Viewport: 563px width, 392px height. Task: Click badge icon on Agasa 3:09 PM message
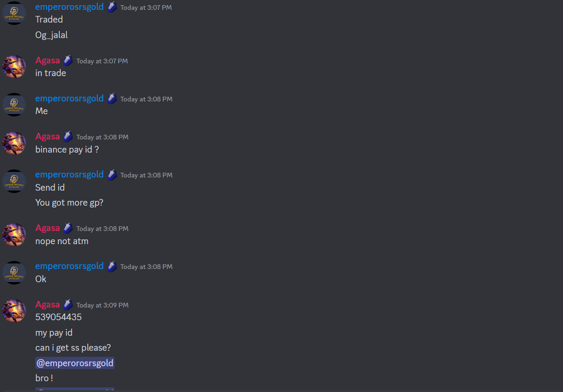click(x=68, y=305)
